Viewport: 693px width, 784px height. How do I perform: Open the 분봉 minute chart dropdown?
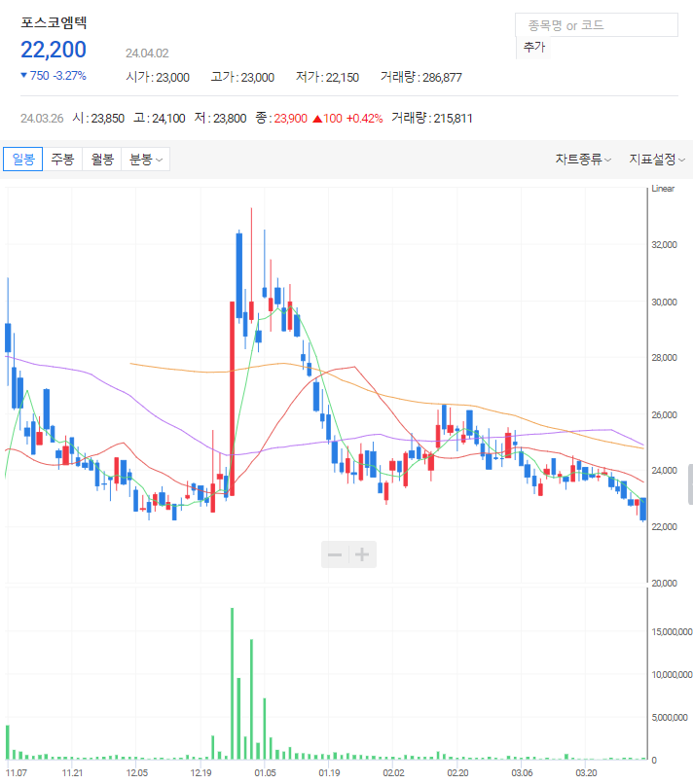coord(146,159)
